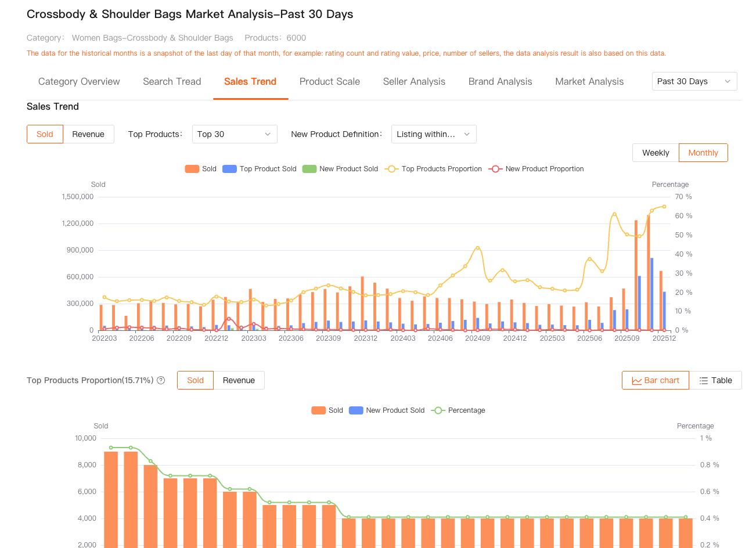This screenshot has width=756, height=548.
Task: Show Revenue for Top Products Proportion
Action: coord(239,380)
